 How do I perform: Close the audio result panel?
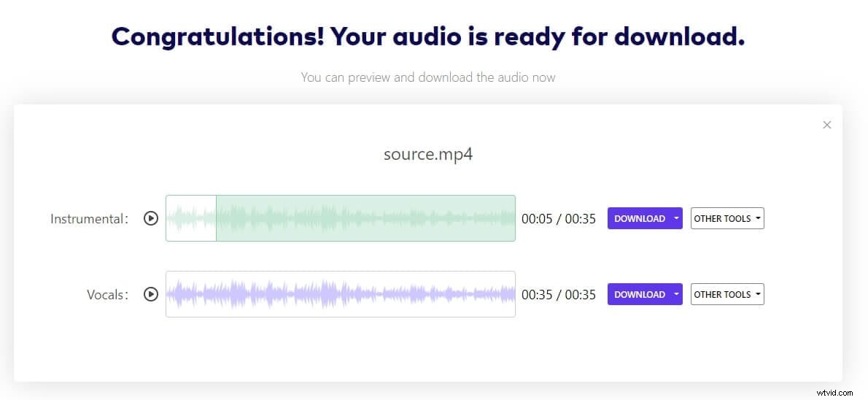click(x=827, y=126)
